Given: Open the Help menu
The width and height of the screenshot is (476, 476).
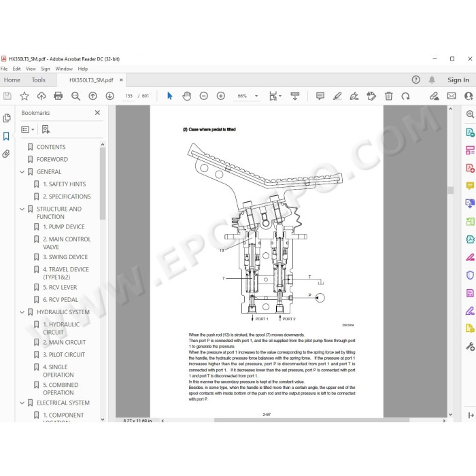Looking at the screenshot, I should coord(82,69).
